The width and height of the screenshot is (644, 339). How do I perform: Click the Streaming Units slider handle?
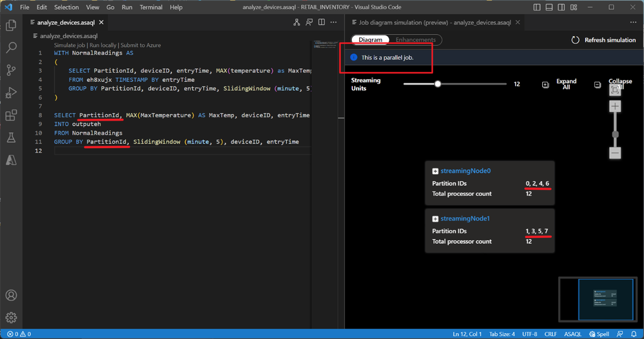coord(438,84)
